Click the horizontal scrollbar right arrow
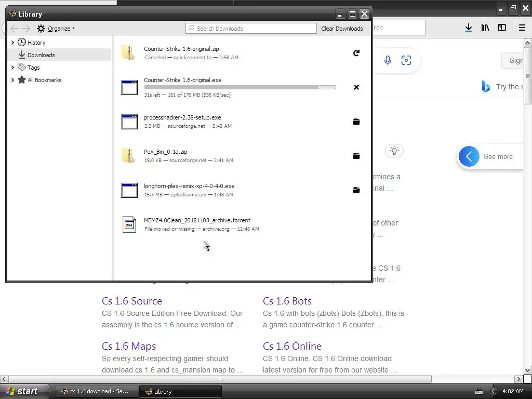Screen dimensions: 532x399 (518, 379)
